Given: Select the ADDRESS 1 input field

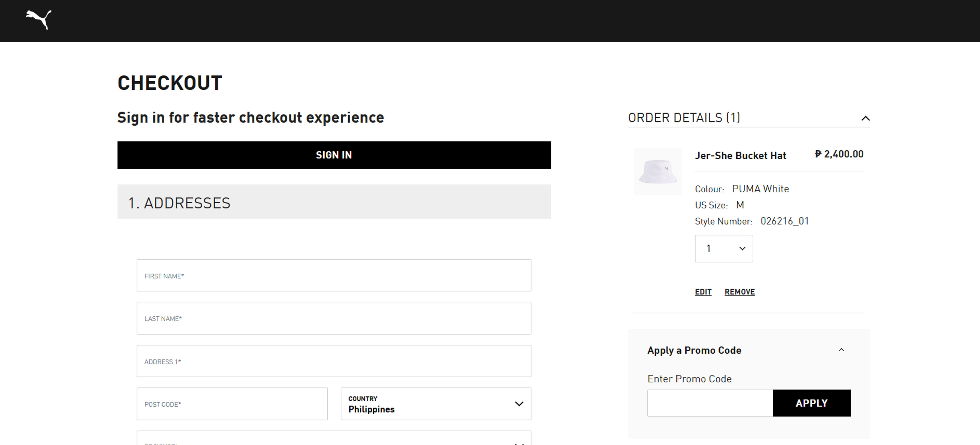Looking at the screenshot, I should [334, 361].
